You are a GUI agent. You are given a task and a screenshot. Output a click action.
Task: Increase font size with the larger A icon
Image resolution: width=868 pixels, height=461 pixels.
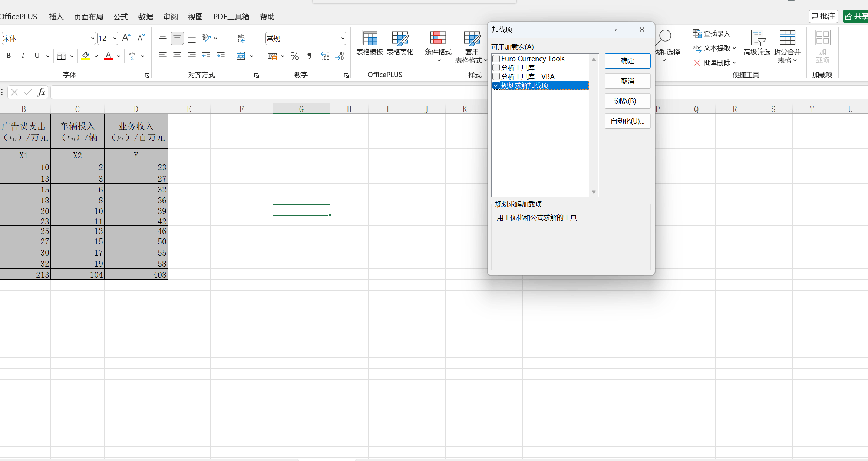126,38
